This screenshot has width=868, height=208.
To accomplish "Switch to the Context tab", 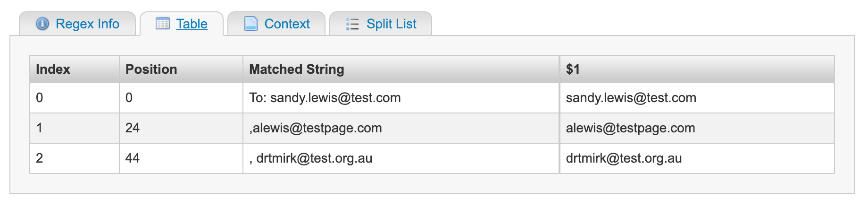I will coord(276,24).
